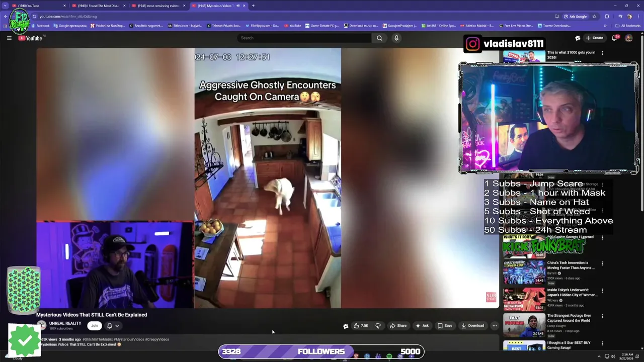Open Chrome three-dot menu
644x362 pixels.
tap(638, 16)
